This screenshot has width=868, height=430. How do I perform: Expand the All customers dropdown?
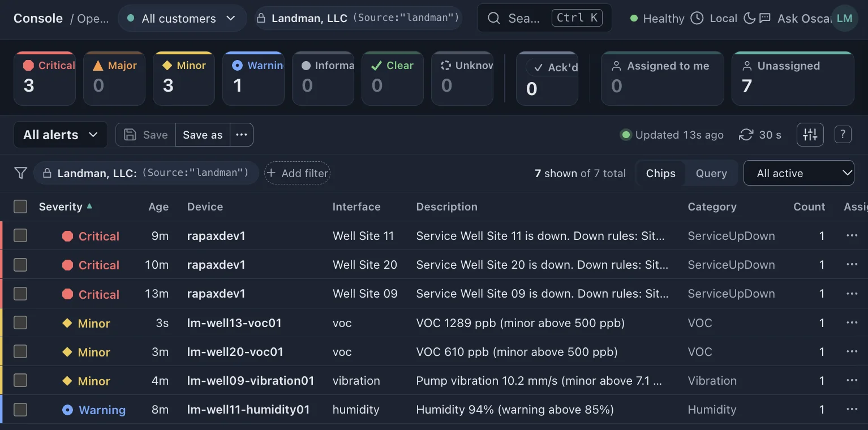[182, 18]
